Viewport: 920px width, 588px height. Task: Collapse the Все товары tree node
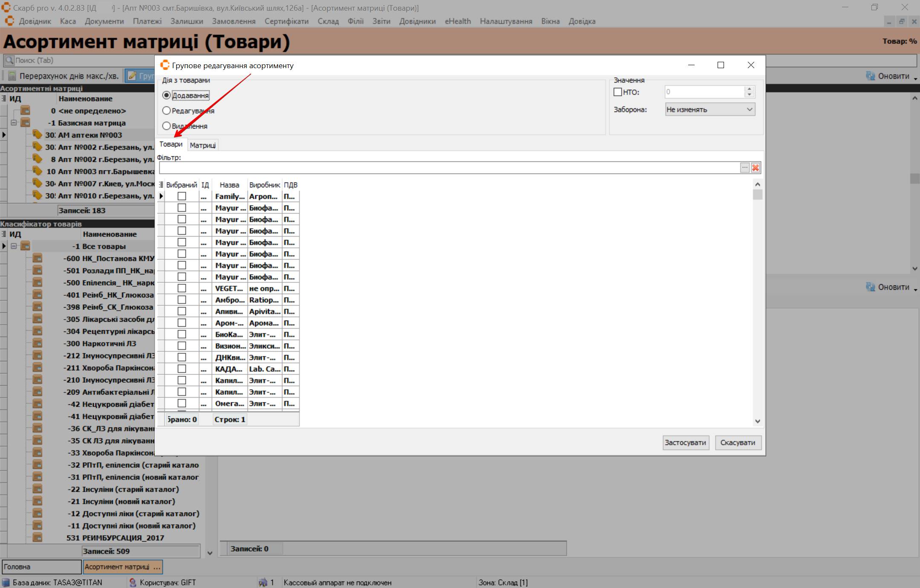click(14, 246)
